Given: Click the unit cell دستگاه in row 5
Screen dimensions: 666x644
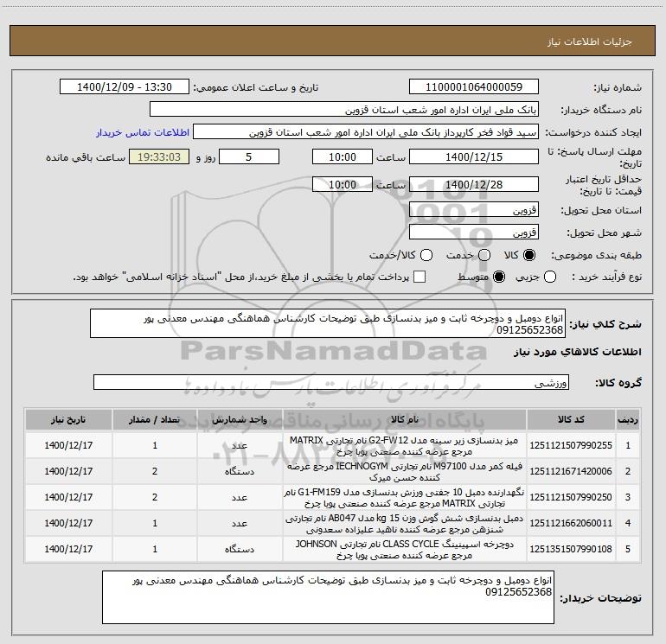Looking at the screenshot, I should (x=240, y=549).
